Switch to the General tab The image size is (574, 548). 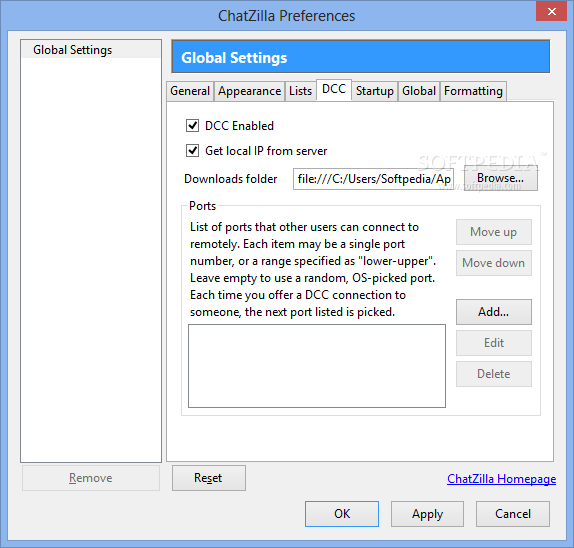click(190, 91)
